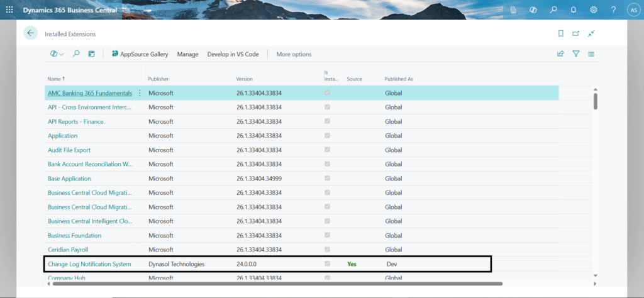Open the row options for AMC Banking
Screen dimensions: 644x298
(x=140, y=93)
